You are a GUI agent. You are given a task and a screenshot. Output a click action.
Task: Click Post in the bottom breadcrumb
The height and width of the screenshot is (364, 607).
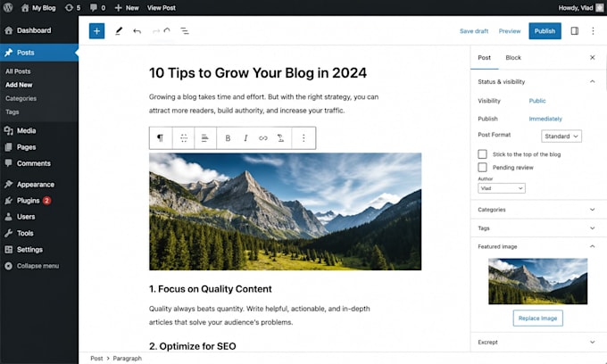96,358
